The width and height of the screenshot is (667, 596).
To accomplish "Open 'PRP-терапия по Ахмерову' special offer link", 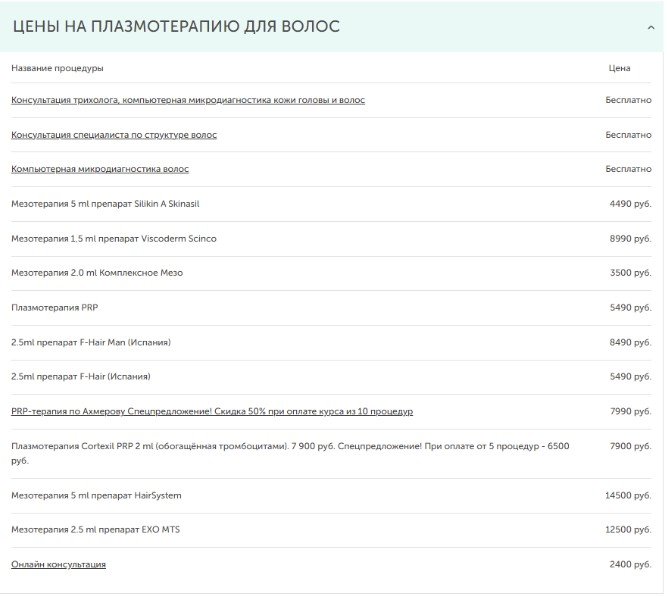I will coord(212,411).
